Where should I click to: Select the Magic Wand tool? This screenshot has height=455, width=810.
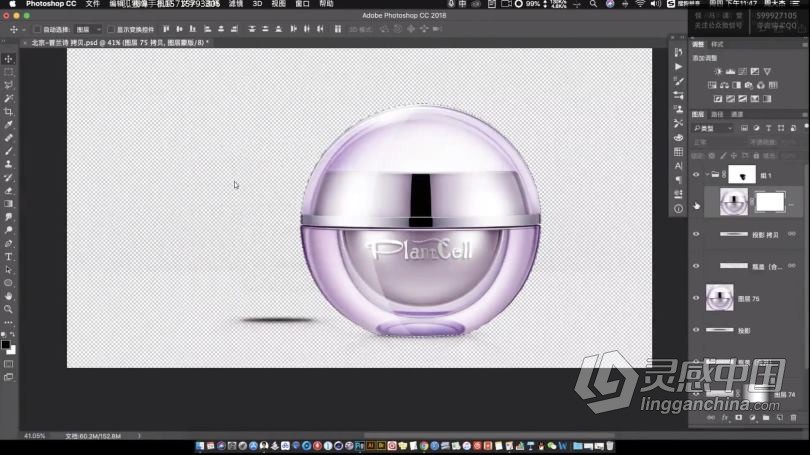(x=8, y=99)
